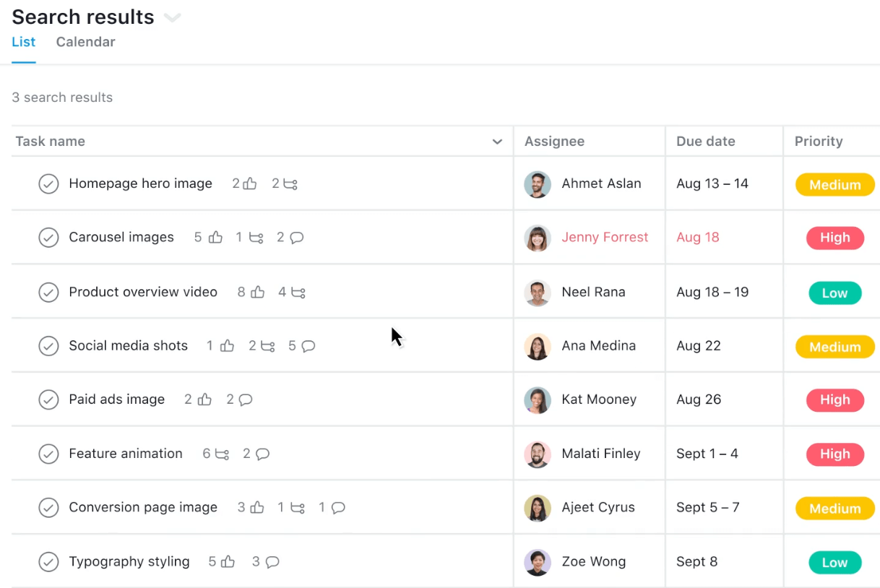Viewport: 880px width, 588px height.
Task: Switch to the Calendar tab
Action: 85,42
